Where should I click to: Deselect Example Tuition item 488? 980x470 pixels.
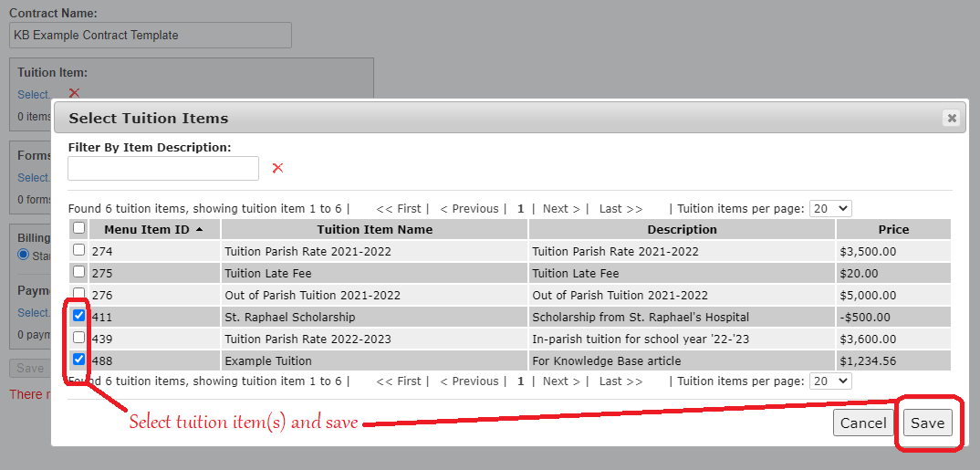pos(79,360)
